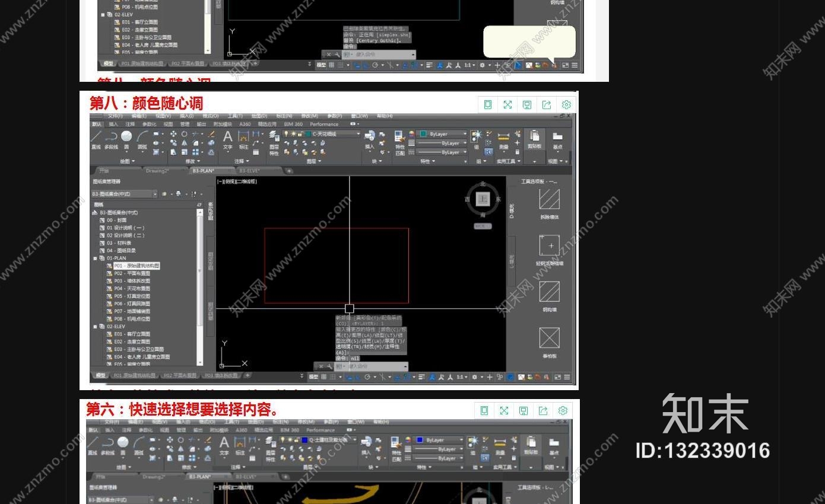The width and height of the screenshot is (825, 504).
Task: Click fullscreen expand icon above the 第八 image
Action: (507, 104)
